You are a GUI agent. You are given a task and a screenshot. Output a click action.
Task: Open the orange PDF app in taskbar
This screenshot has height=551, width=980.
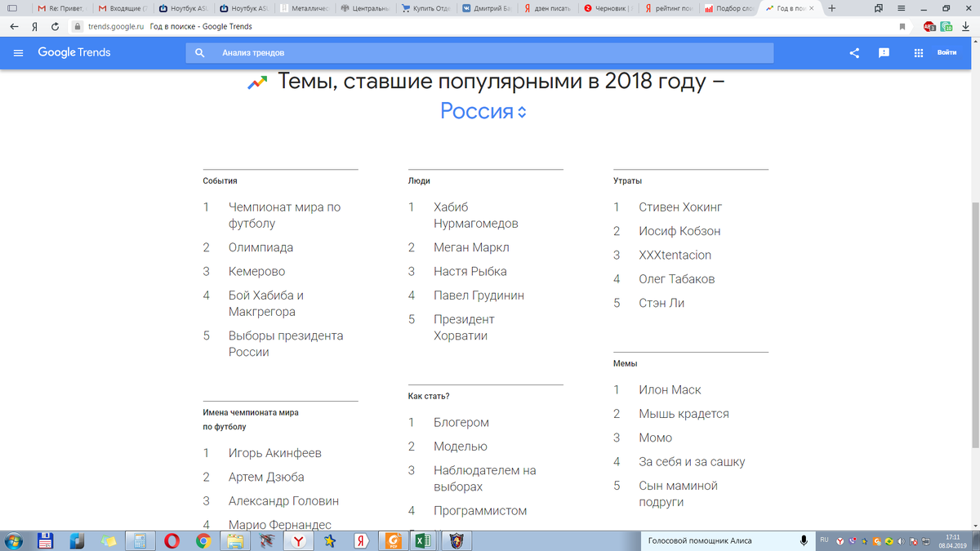[x=392, y=540]
